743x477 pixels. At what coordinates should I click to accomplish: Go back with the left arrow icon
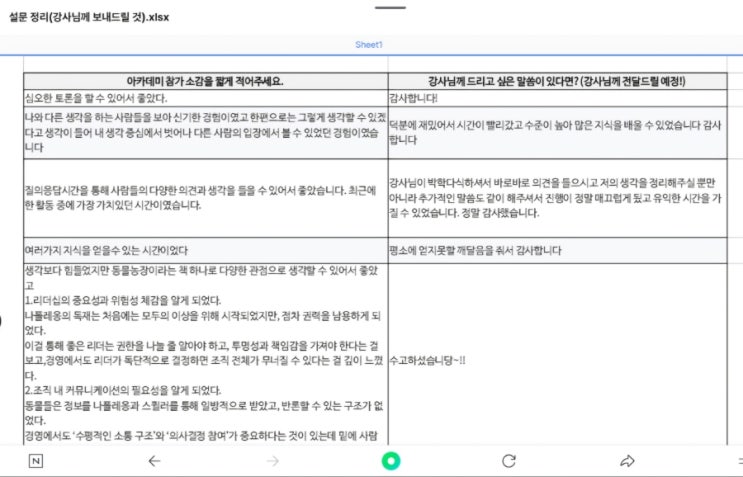(x=154, y=461)
